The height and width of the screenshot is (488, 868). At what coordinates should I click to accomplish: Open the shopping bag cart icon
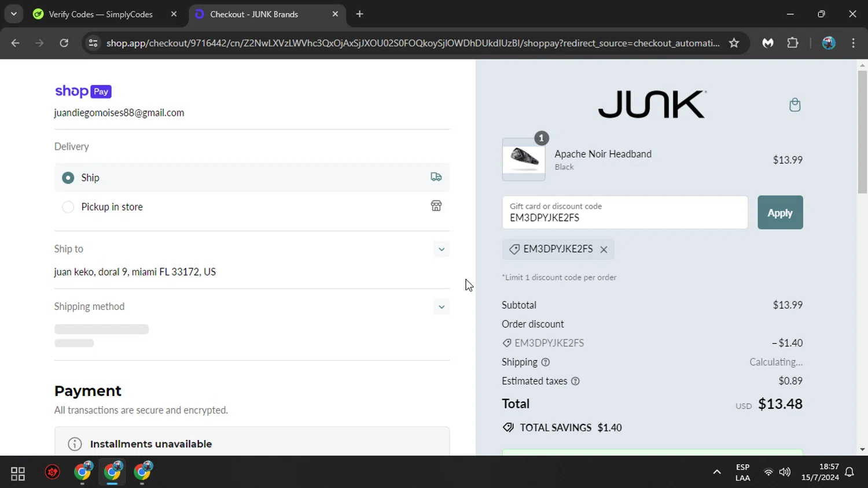click(x=795, y=105)
